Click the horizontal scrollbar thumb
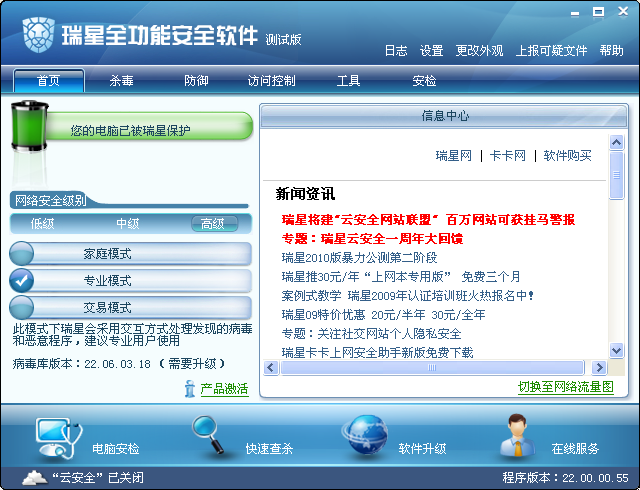640x490 pixels. click(x=433, y=368)
